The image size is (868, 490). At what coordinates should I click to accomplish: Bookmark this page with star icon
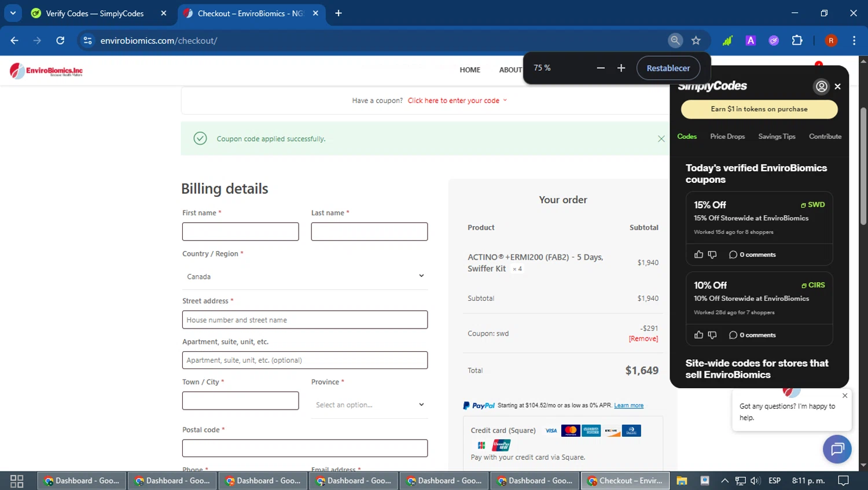(696, 40)
